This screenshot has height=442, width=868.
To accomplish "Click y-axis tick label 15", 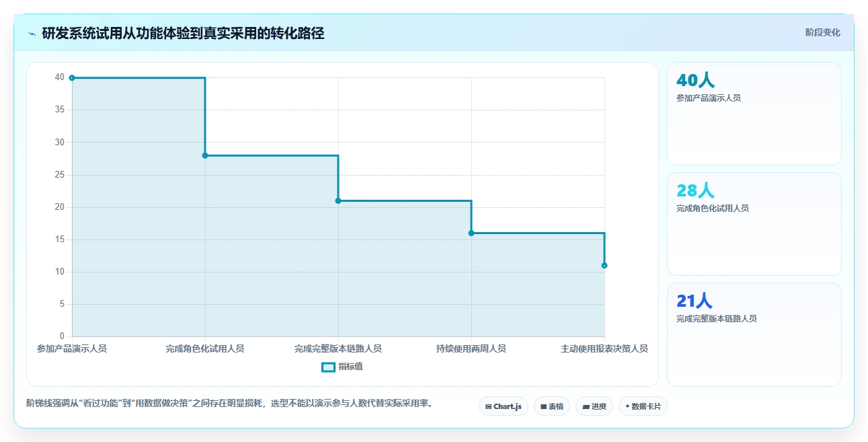I will (x=60, y=240).
